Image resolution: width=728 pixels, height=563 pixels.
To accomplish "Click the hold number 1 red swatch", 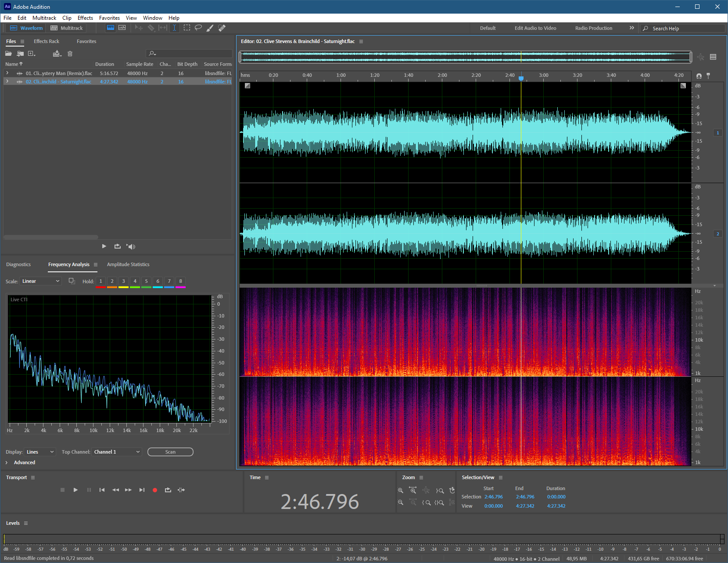I will (x=100, y=282).
